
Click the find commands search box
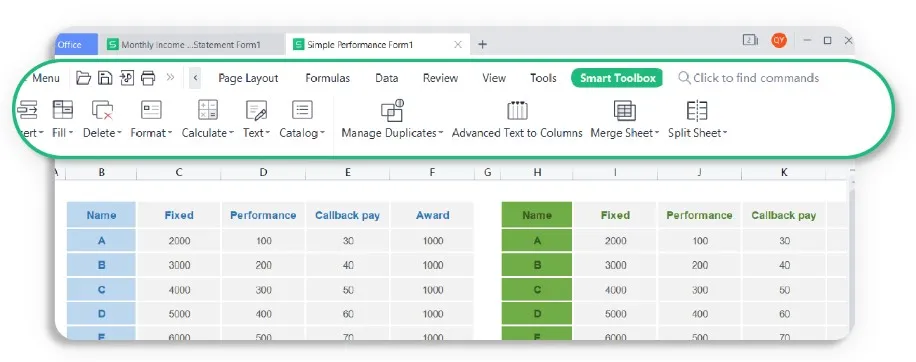[x=749, y=78]
